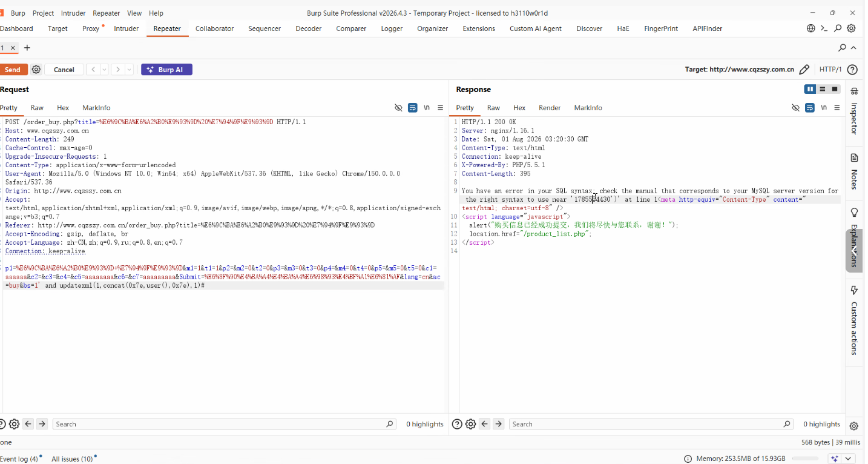Toggle word wrap icon in Response panel
The image size is (868, 464).
pyautogui.click(x=809, y=108)
